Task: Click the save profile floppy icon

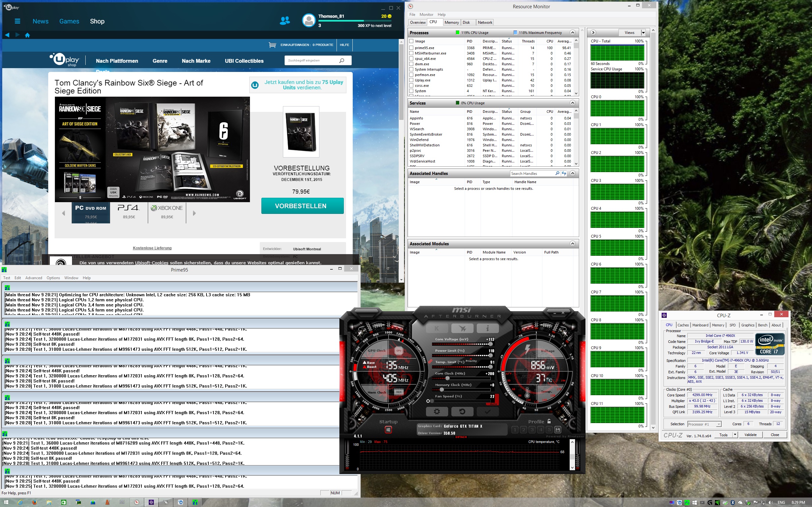Action: [x=557, y=430]
